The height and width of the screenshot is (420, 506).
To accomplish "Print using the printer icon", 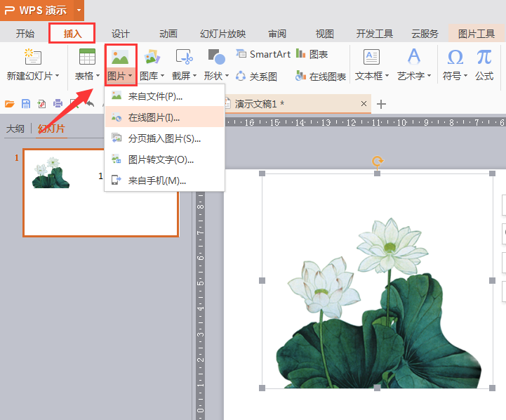I will click(x=58, y=103).
